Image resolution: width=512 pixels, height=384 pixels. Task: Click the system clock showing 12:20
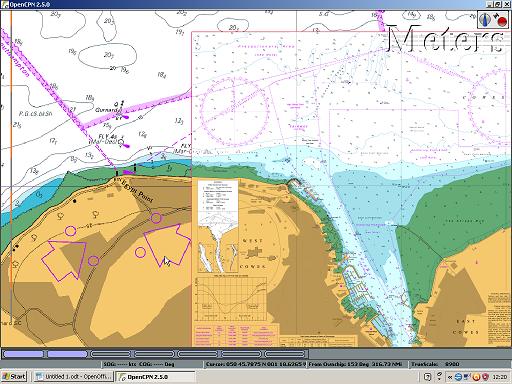point(500,377)
